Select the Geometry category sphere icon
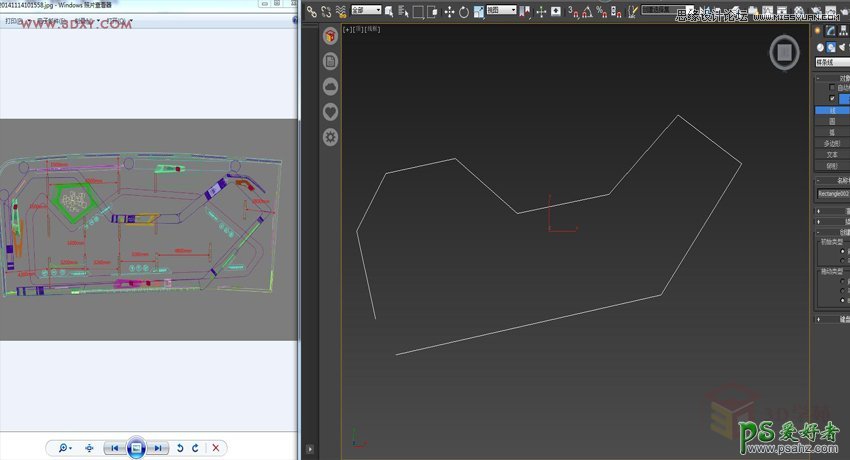 tap(820, 48)
